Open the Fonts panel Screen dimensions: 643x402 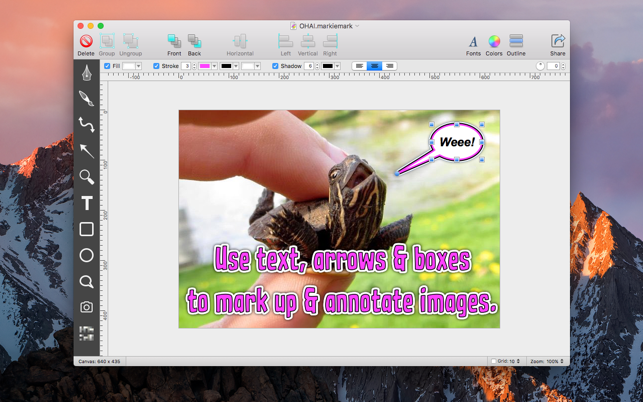click(473, 45)
